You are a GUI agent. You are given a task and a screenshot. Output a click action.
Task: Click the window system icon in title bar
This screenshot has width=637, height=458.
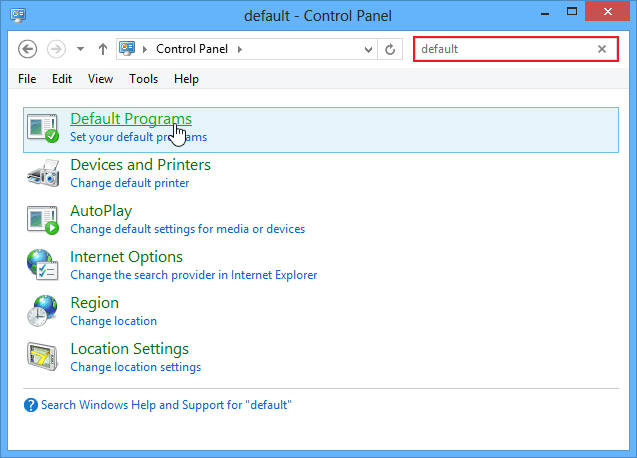[18, 15]
